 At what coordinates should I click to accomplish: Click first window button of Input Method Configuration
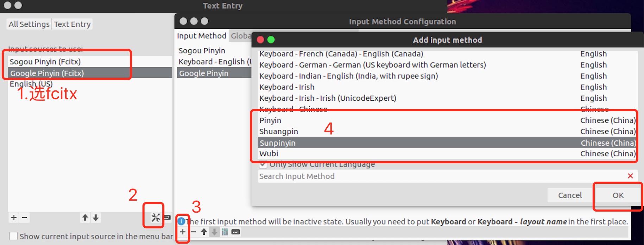click(x=183, y=21)
